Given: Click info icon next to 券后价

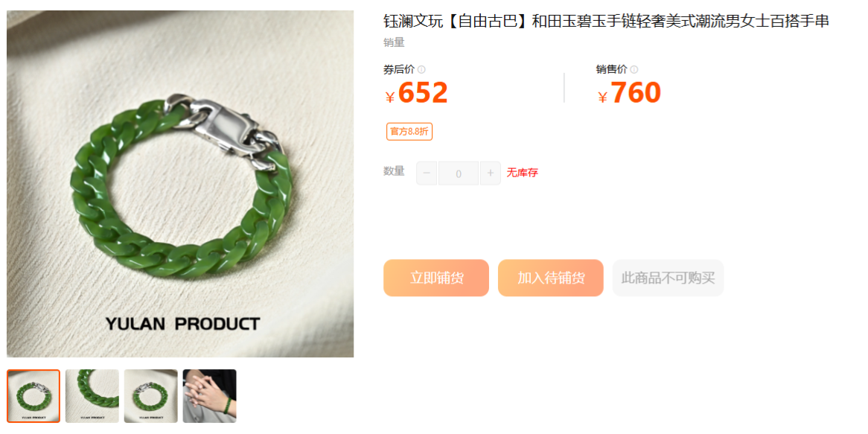Looking at the screenshot, I should point(421,70).
